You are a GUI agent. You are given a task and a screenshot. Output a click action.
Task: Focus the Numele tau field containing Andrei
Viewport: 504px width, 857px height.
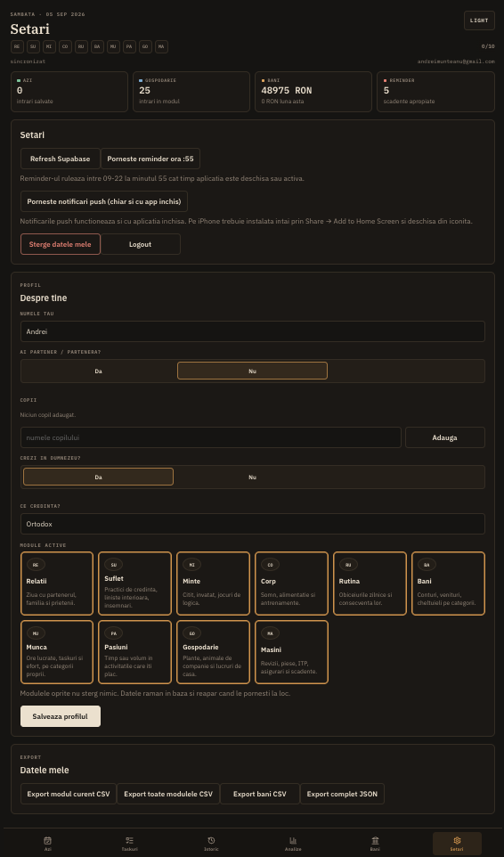(253, 331)
